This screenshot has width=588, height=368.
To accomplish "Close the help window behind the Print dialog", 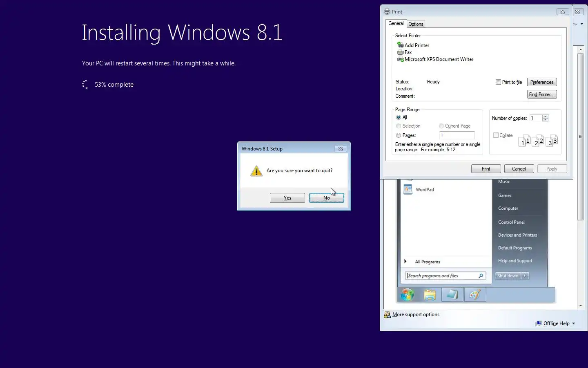I will coord(578,12).
